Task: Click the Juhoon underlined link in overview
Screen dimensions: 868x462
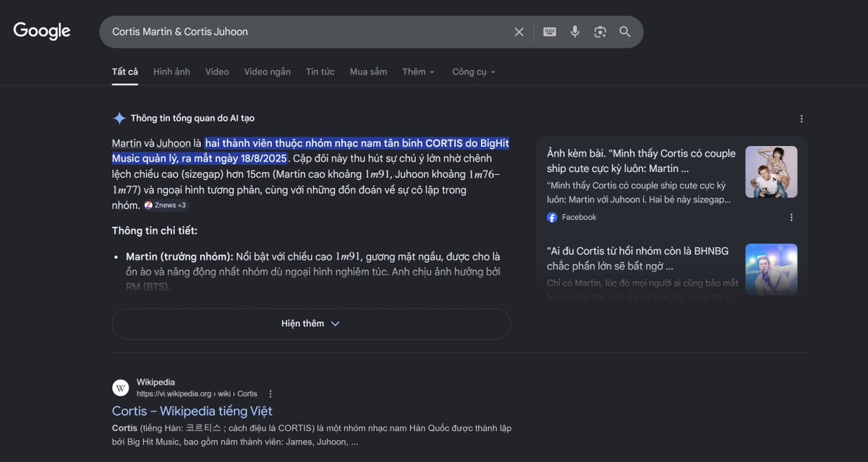Action: 174,143
